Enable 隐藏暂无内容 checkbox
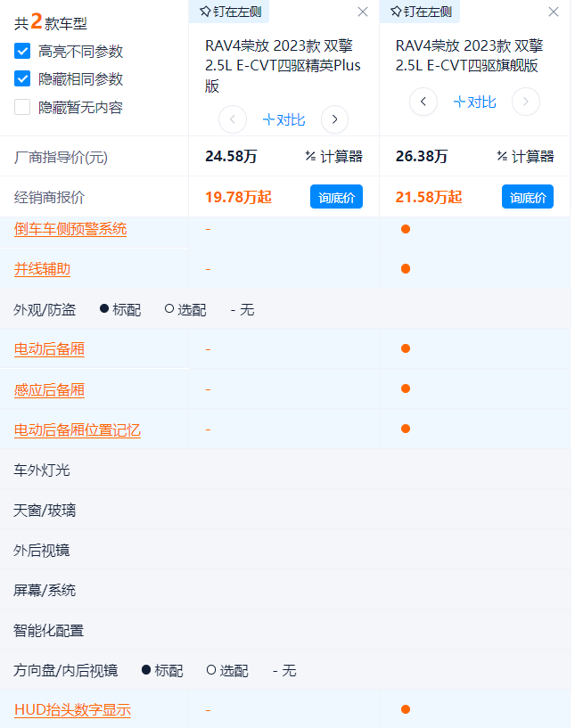This screenshot has height=728, width=575. point(23,108)
